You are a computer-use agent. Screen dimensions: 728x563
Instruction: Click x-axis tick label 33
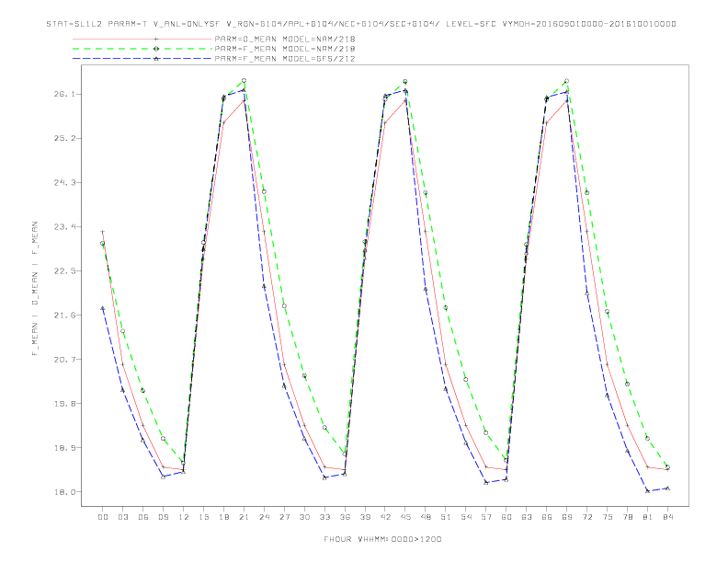[x=324, y=517]
